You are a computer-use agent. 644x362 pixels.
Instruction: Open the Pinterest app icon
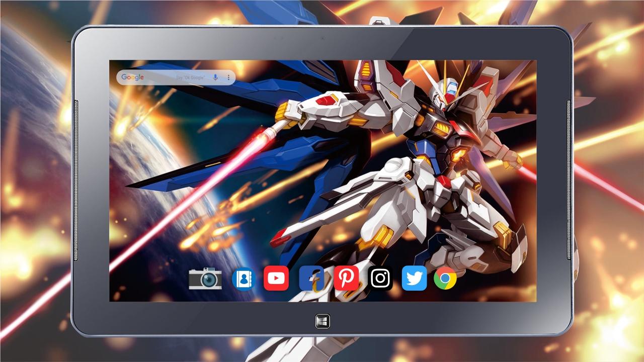pos(346,279)
